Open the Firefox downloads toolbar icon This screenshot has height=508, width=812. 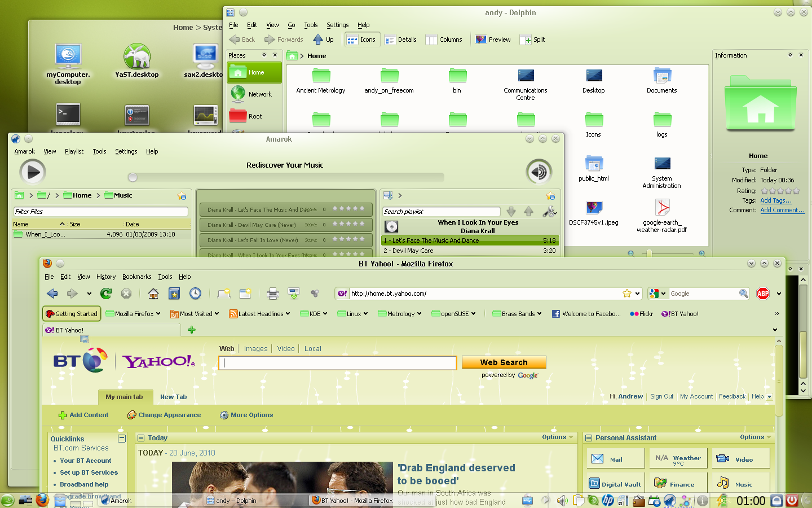294,294
